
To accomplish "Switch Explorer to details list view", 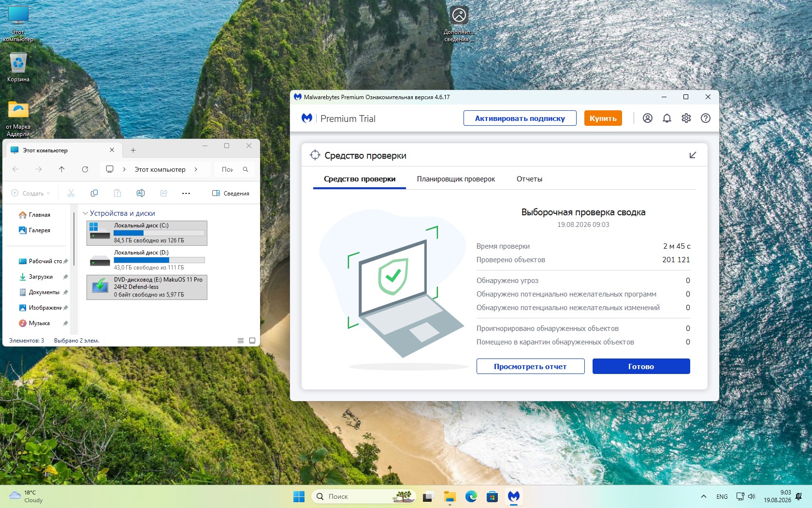I will point(241,341).
